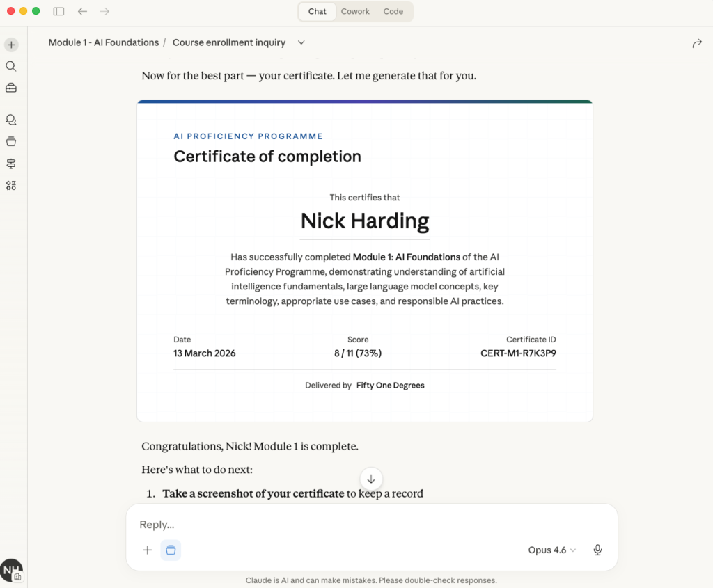Image resolution: width=713 pixels, height=588 pixels.
Task: Open chats list icon in sidebar
Action: pos(11,120)
